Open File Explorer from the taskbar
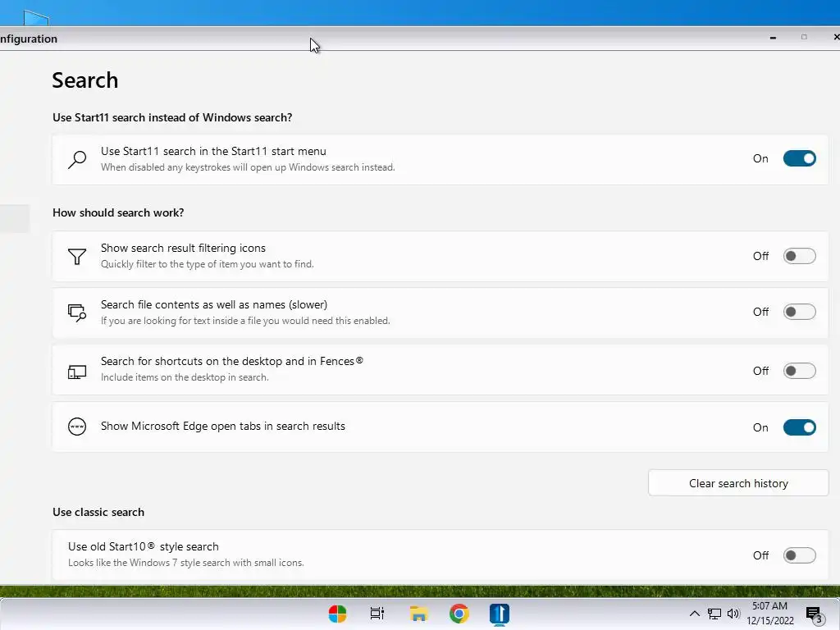Image resolution: width=840 pixels, height=630 pixels. click(419, 614)
